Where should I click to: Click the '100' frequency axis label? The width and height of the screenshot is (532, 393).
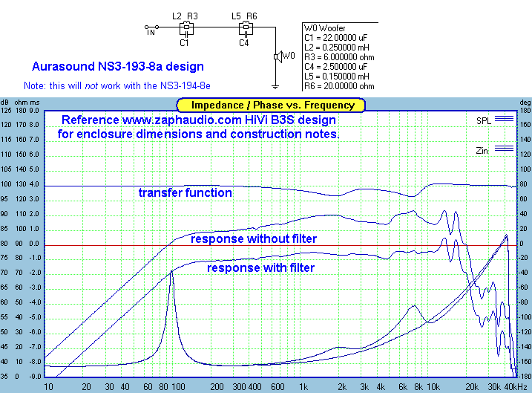tap(178, 387)
